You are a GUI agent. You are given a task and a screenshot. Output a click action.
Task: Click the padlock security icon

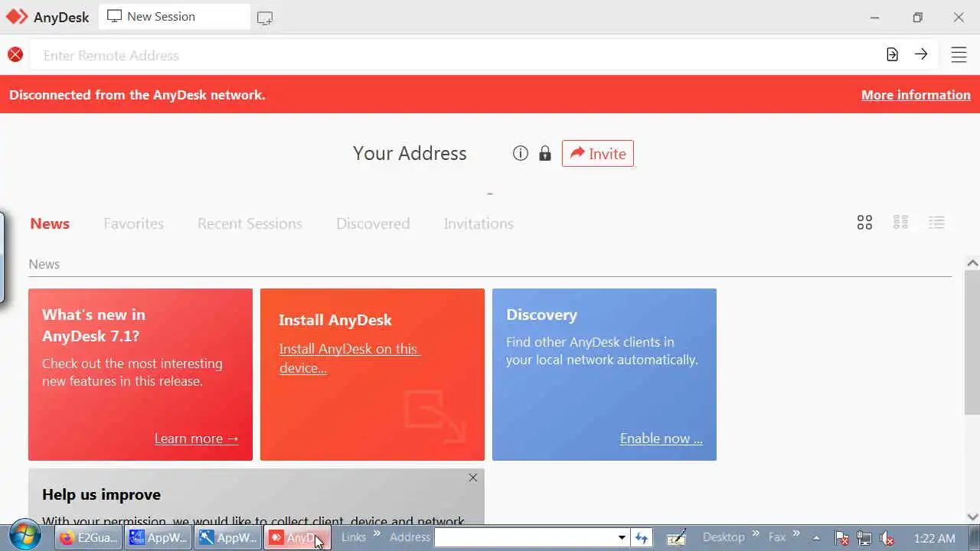(x=545, y=154)
